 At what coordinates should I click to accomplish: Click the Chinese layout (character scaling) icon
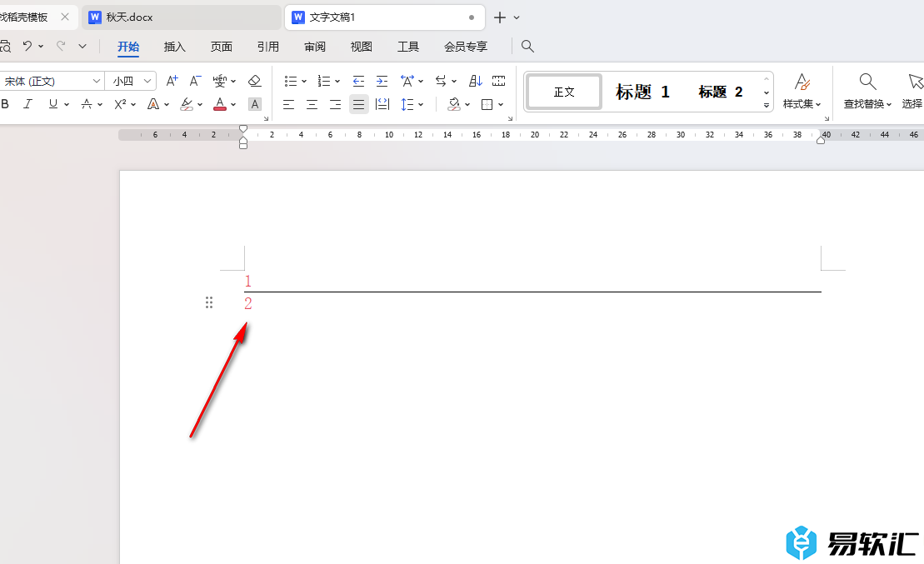pyautogui.click(x=407, y=81)
